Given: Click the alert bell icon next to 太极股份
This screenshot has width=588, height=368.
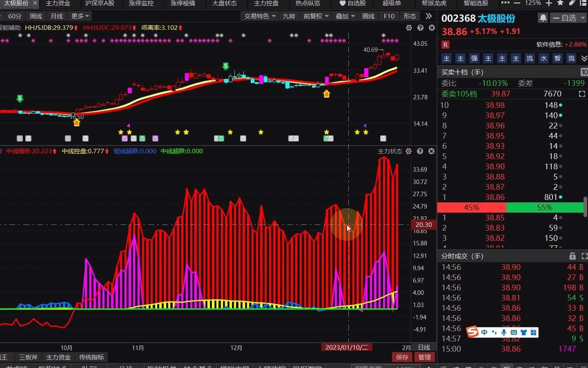Looking at the screenshot, I should (543, 18).
